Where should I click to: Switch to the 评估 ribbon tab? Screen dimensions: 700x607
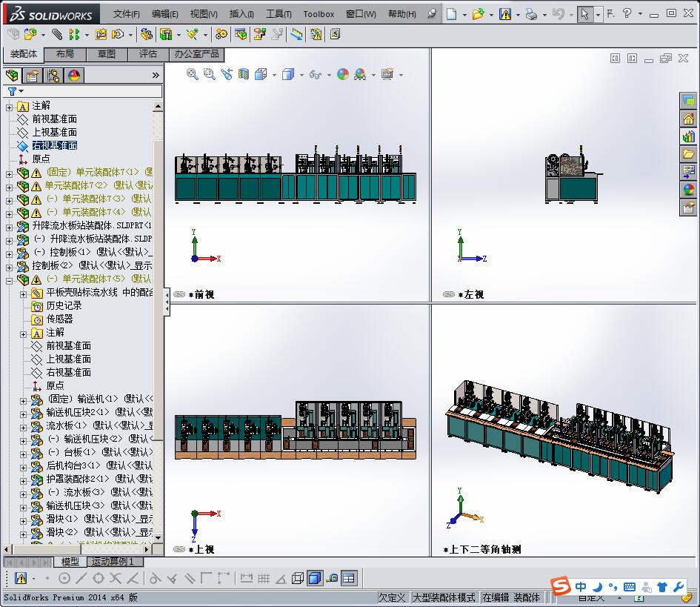[x=146, y=53]
